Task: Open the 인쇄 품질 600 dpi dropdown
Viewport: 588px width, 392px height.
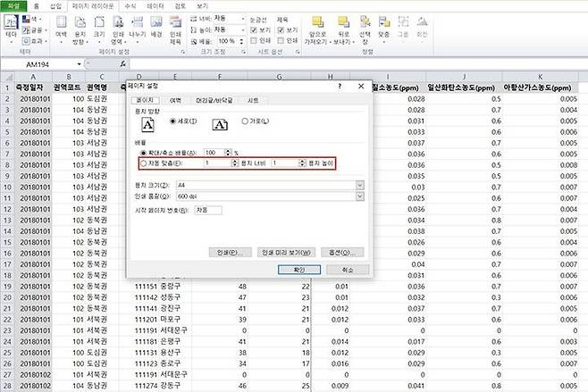Action: 360,197
